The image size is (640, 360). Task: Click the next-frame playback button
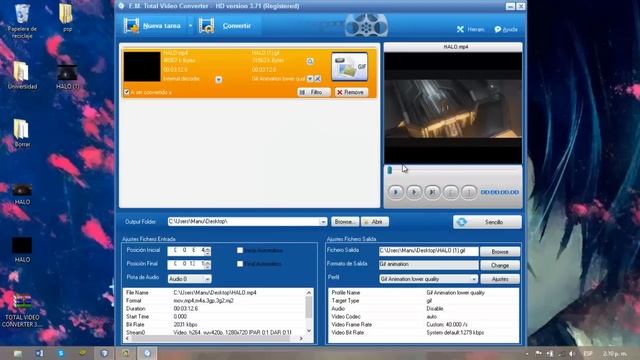tap(432, 192)
